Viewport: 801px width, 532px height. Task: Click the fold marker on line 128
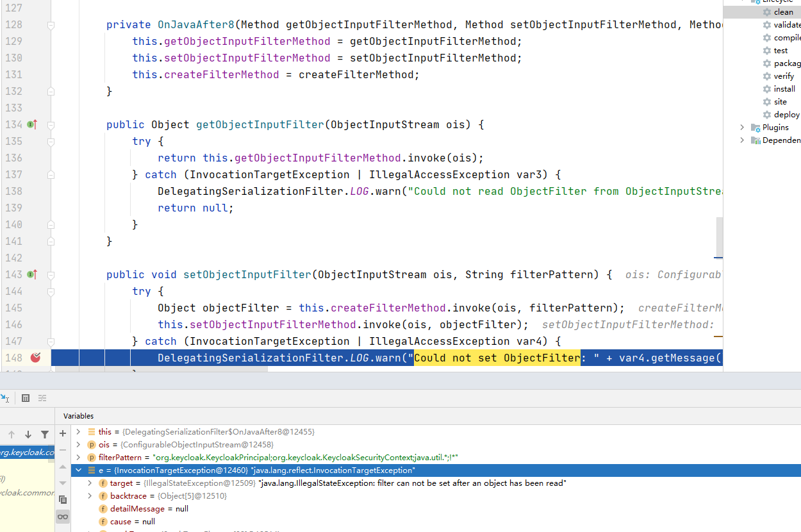coord(51,25)
